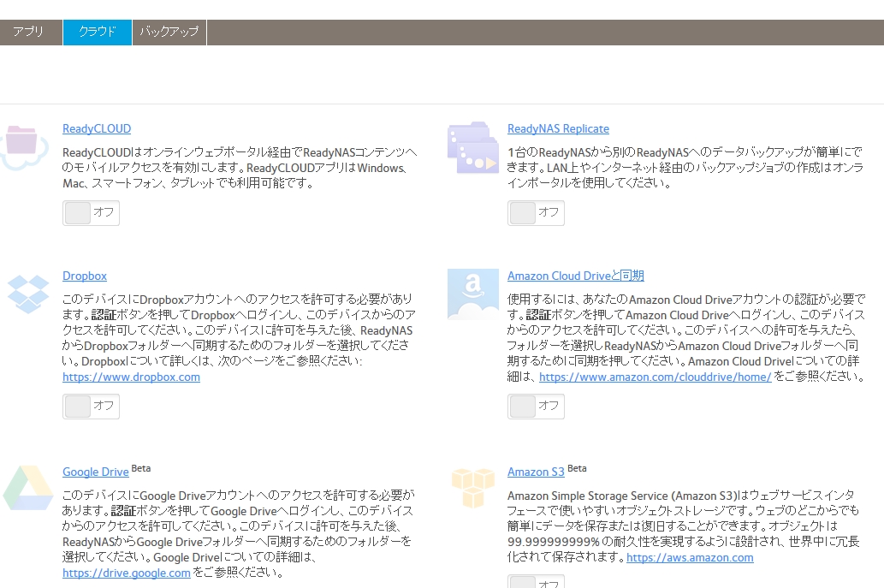Open the https://aws.amazon.com link
884x588 pixels.
690,557
